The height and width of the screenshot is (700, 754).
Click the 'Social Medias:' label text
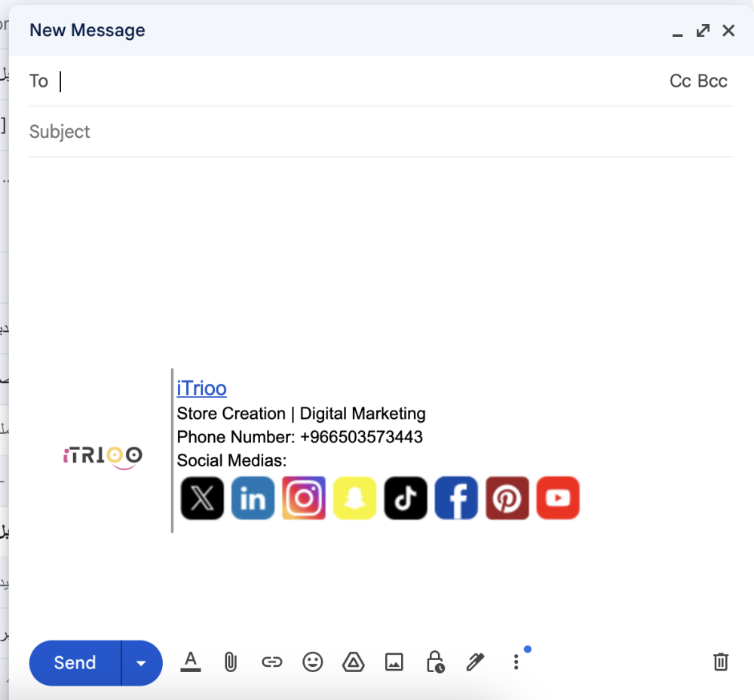(x=231, y=460)
